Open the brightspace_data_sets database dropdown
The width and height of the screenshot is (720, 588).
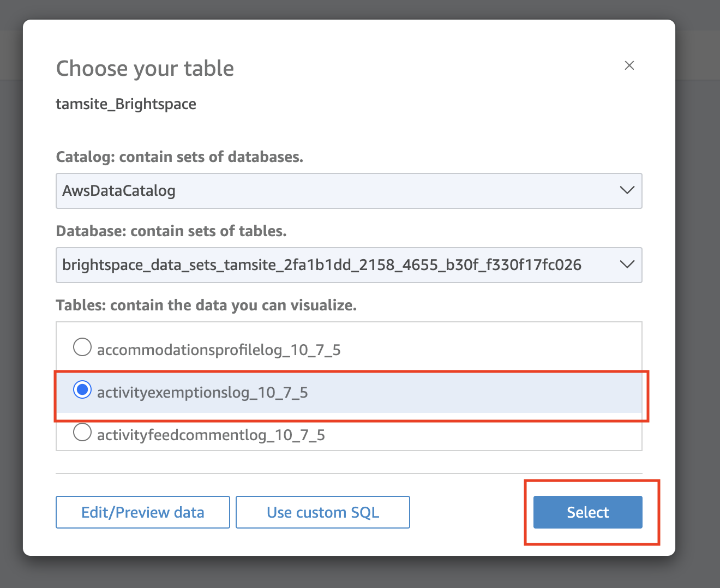click(x=349, y=265)
